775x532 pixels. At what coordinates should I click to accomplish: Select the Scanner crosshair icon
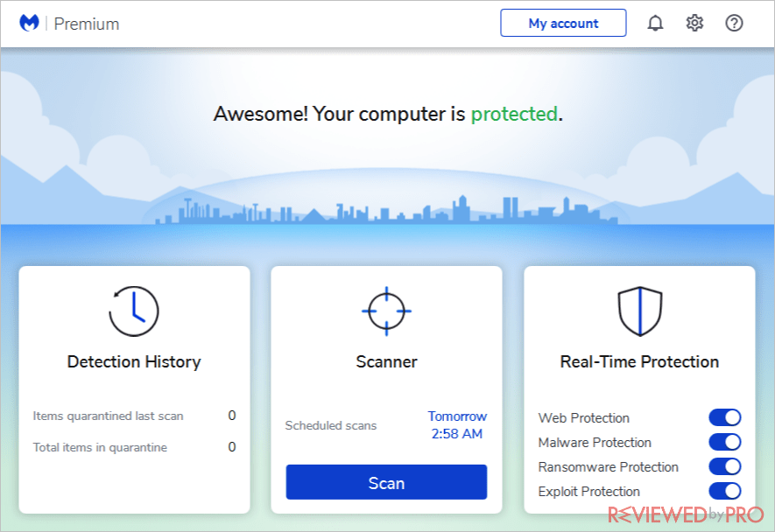point(385,310)
